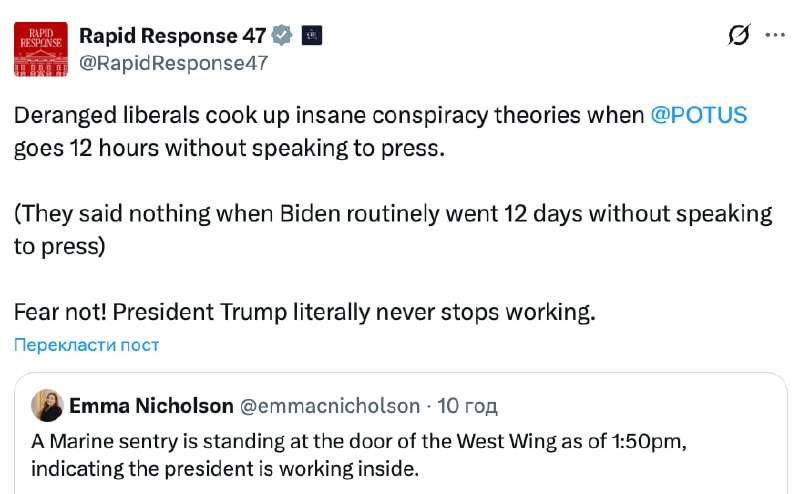This screenshot has height=494, width=800.
Task: Click the '10 год' timestamp
Action: pos(468,406)
